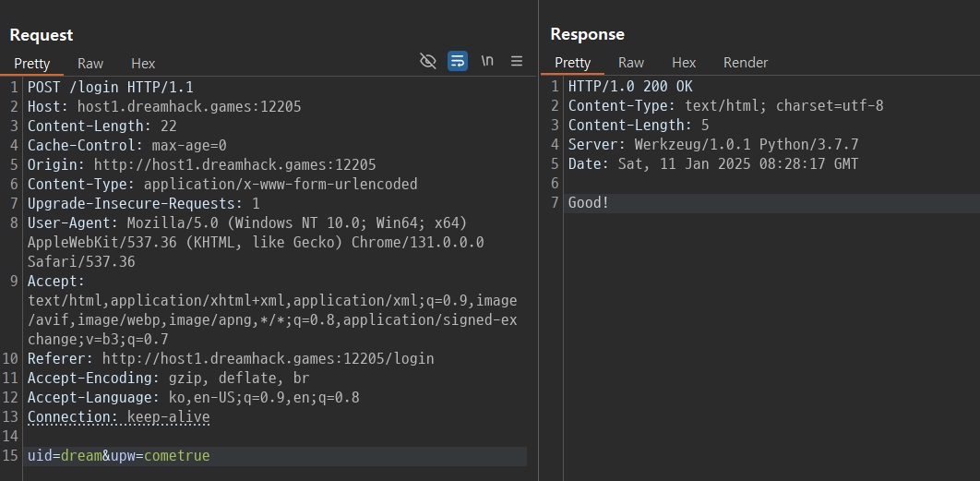
Task: Click the request body uid=dream&upw=cometrue
Action: point(119,455)
